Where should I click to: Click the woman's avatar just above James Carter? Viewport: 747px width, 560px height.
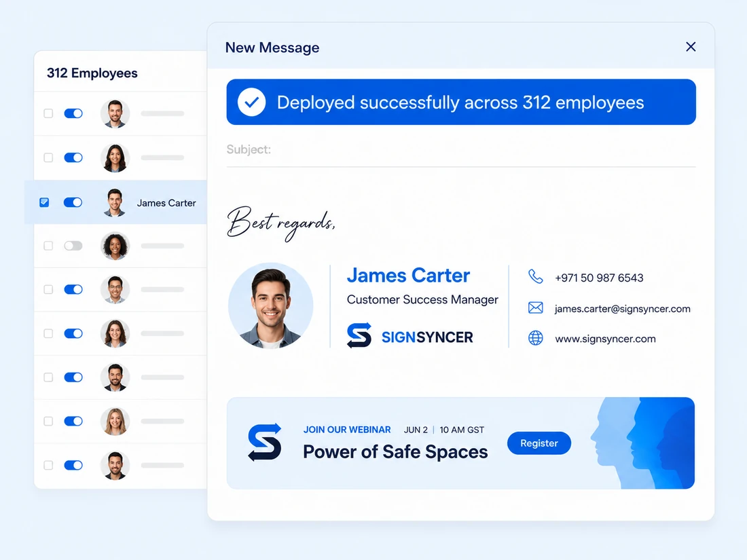click(x=115, y=157)
